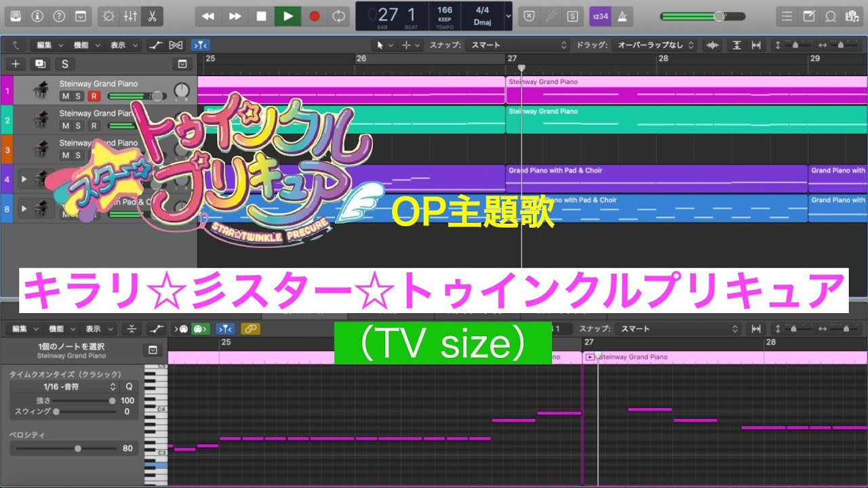Toggle the yellow Link button in Piano Roll
The image size is (868, 488).
tap(250, 329)
